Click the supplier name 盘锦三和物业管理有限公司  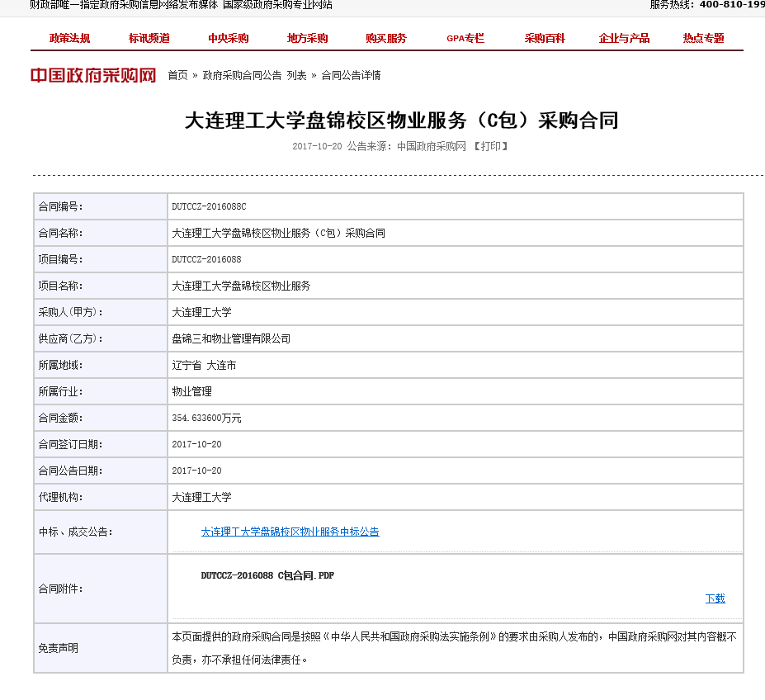click(231, 338)
